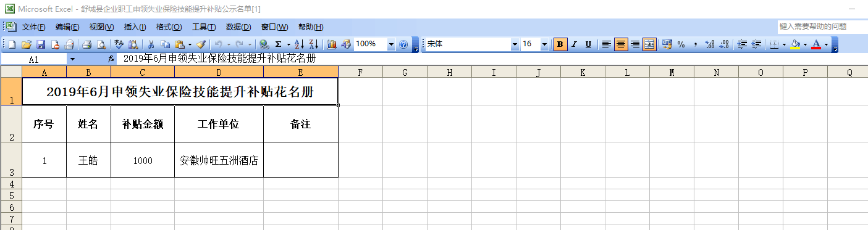Click the AutoSum sigma icon
Screen dimensions: 868x230
tap(279, 44)
